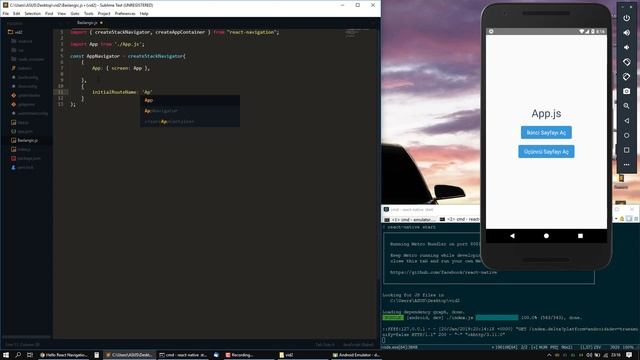
Task: Switch to Sublime Text taskbar item
Action: point(129,355)
